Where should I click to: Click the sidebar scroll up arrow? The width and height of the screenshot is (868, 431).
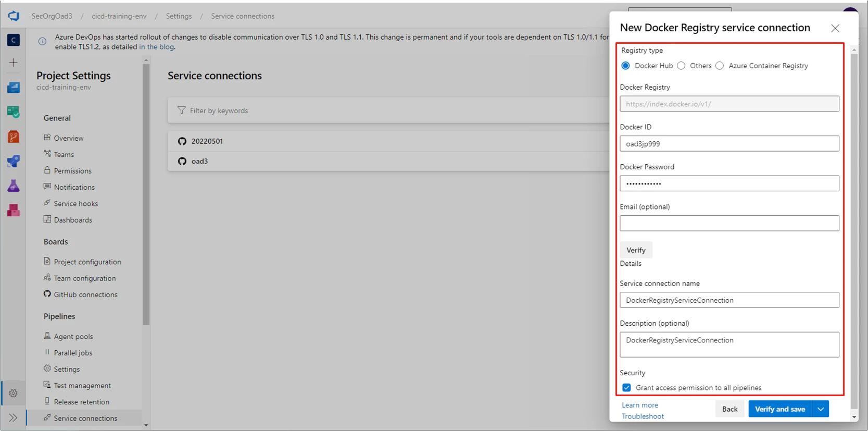[x=146, y=60]
